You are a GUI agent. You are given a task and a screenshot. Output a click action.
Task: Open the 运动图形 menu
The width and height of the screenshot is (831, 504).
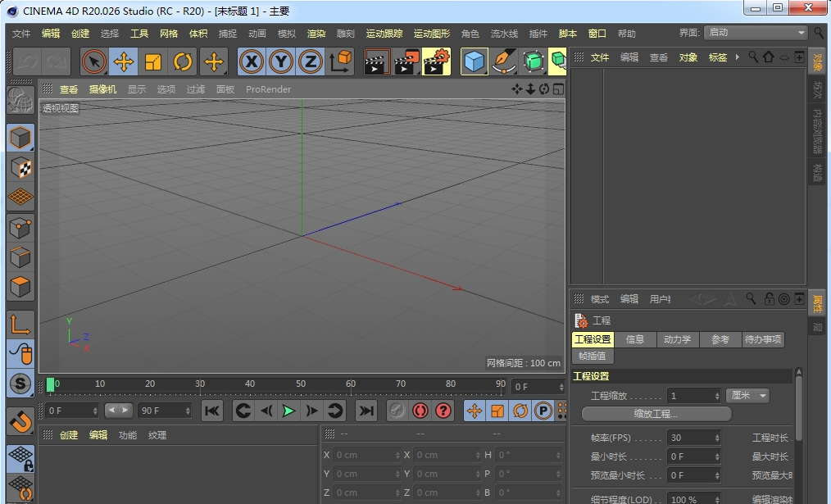tap(432, 34)
